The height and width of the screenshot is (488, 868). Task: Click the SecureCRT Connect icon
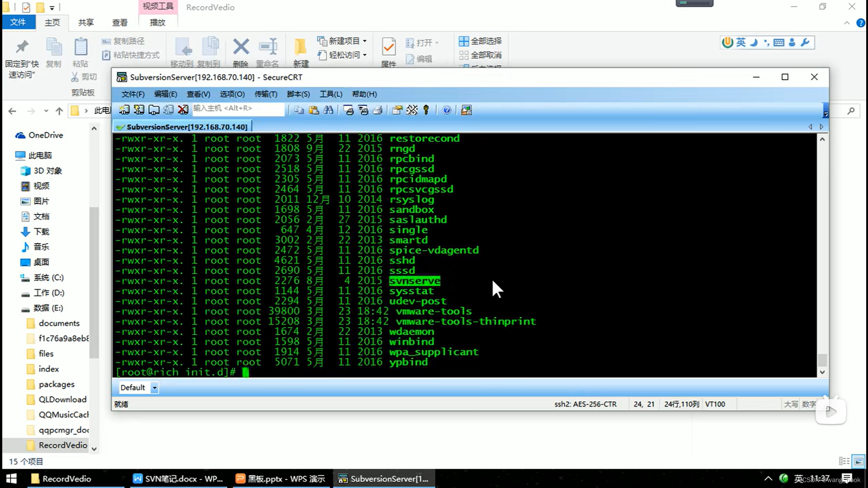click(124, 110)
